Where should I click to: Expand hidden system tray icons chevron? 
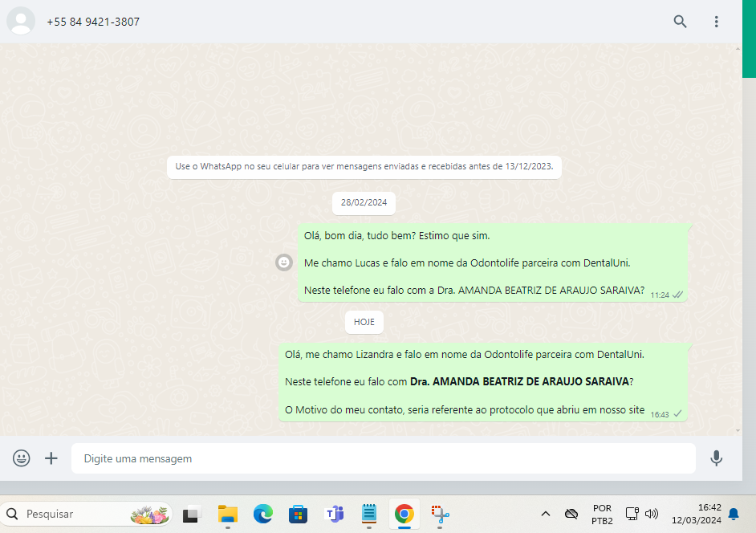click(x=546, y=514)
